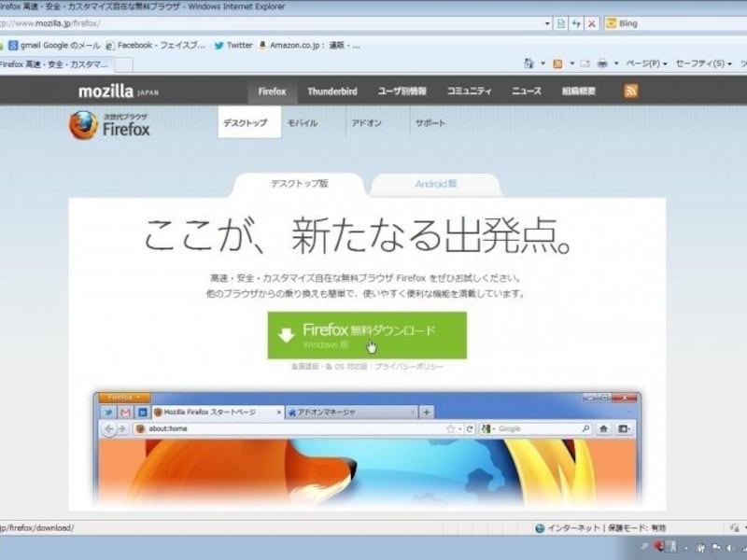The height and width of the screenshot is (560, 747).
Task: Click the RSS feed icon on the command bar
Action: click(556, 63)
